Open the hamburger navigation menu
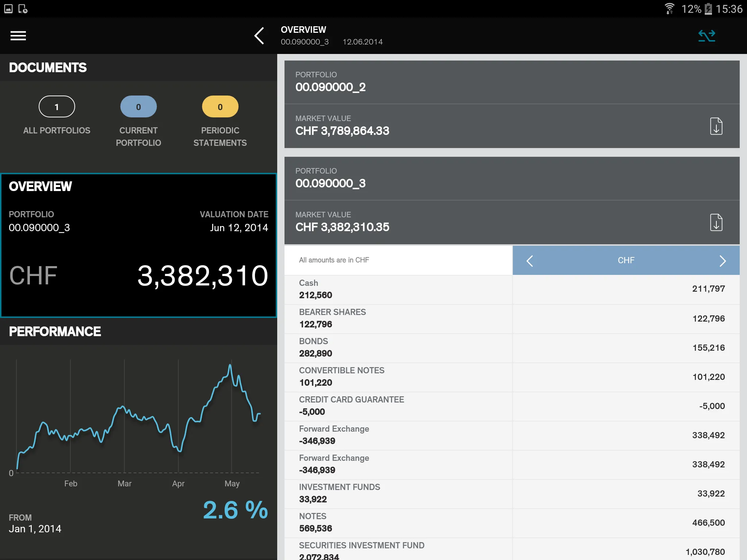The image size is (747, 560). pyautogui.click(x=18, y=36)
